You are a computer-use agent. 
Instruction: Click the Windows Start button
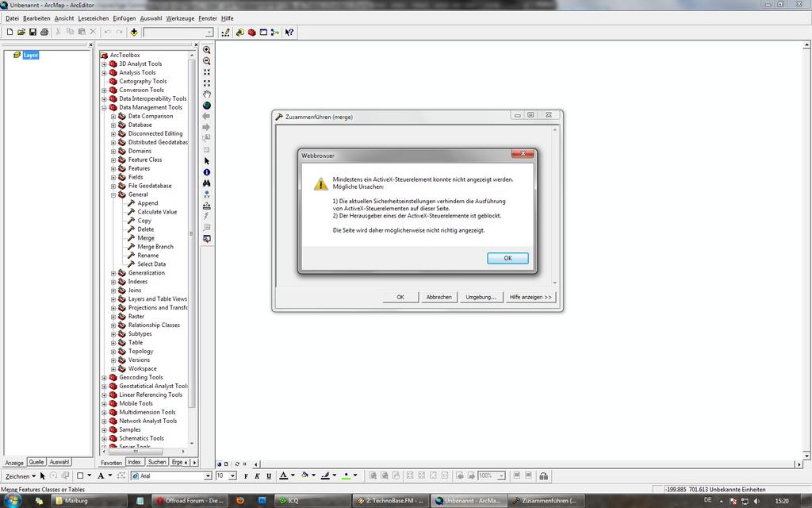tap(13, 501)
